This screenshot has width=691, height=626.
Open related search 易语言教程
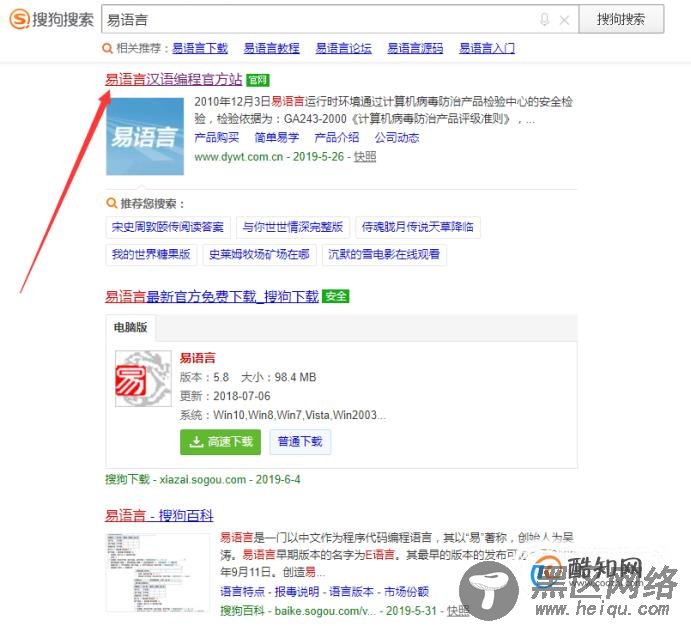(x=272, y=48)
